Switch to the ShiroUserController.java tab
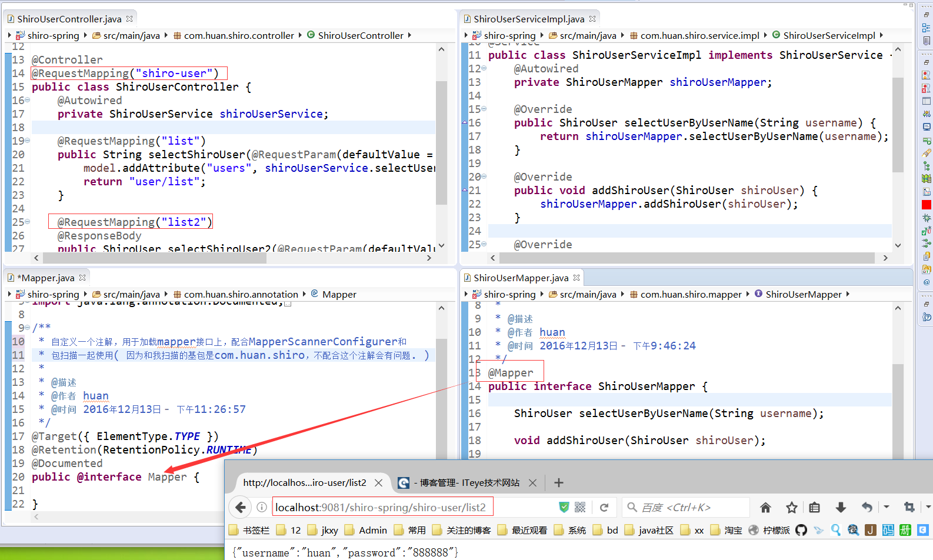This screenshot has width=933, height=560. pyautogui.click(x=69, y=19)
